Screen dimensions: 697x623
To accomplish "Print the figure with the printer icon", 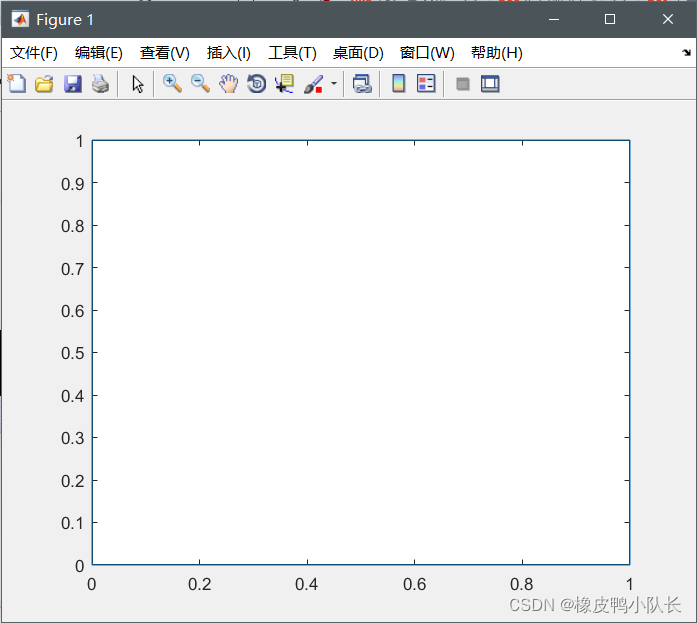I will coord(100,84).
